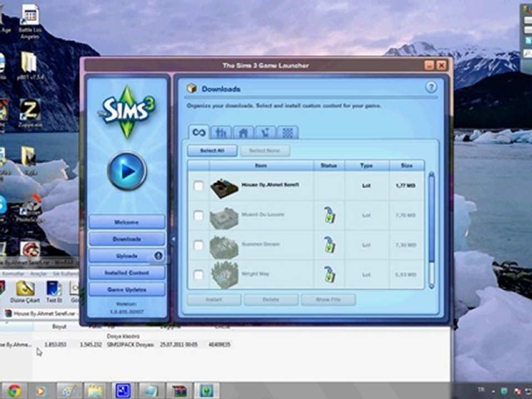Open Paint from the taskbar

(x=69, y=391)
